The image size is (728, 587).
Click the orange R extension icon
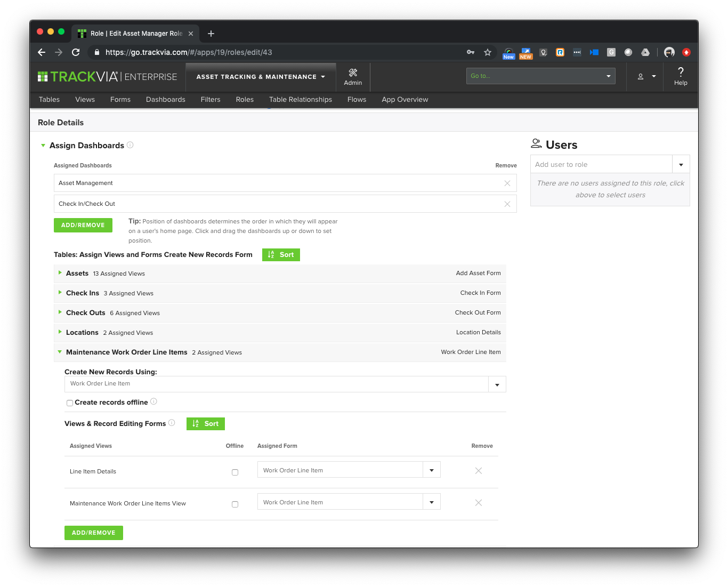tap(560, 52)
